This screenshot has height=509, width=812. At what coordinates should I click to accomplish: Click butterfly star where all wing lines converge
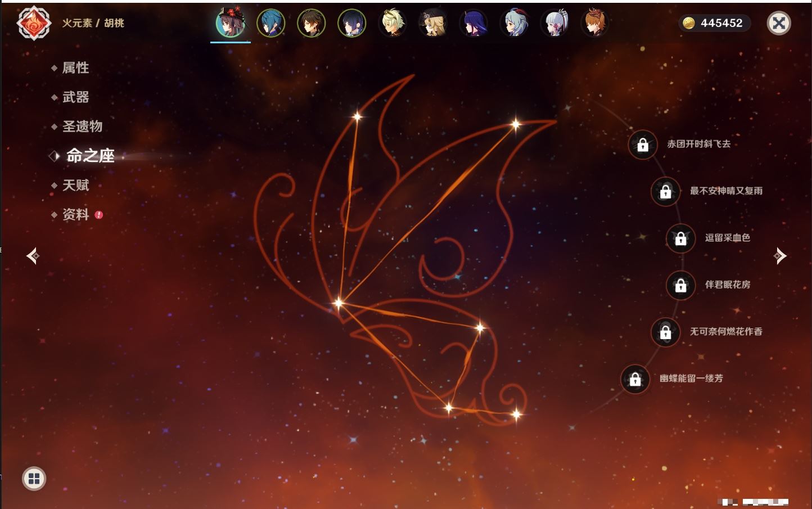click(339, 303)
